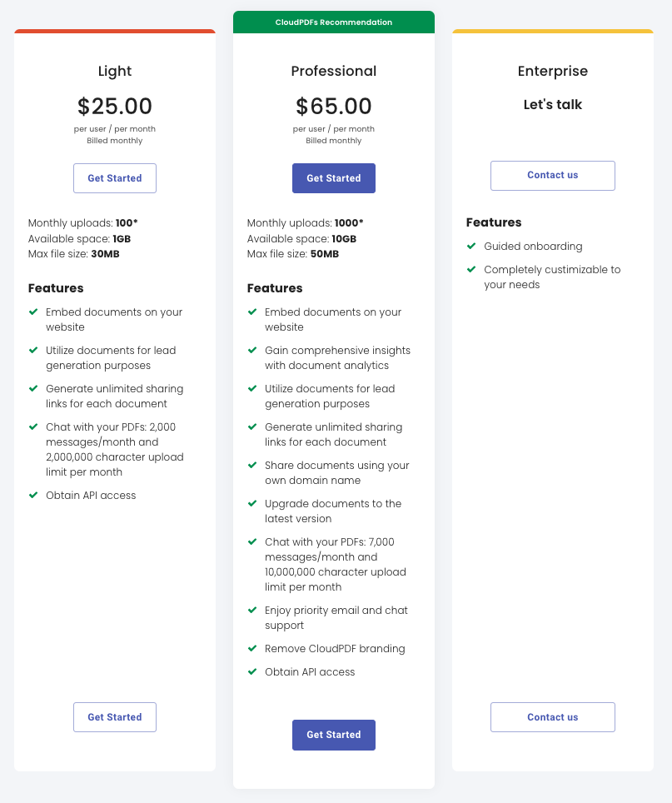
Task: Click the 'Enterprise' plan heading
Action: pos(552,71)
